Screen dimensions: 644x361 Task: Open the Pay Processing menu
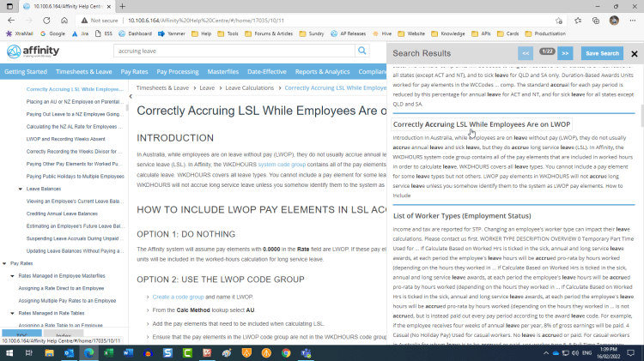click(x=178, y=72)
